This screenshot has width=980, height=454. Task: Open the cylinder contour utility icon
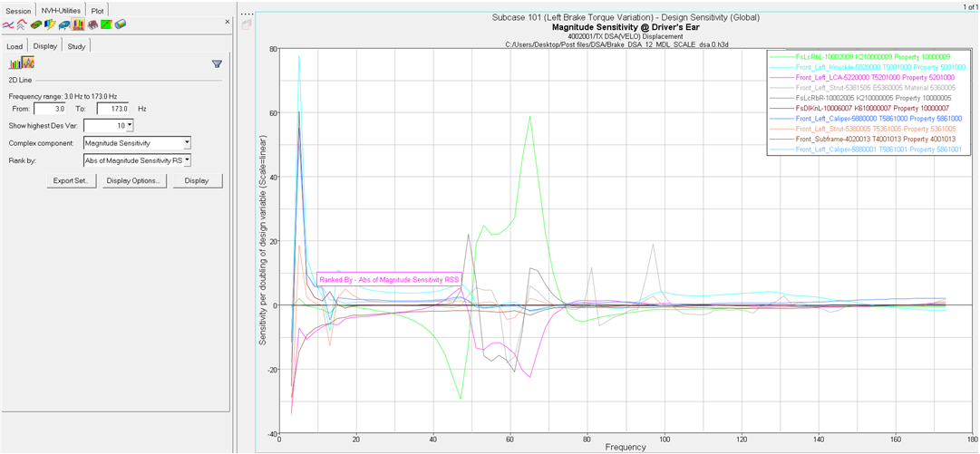[121, 25]
